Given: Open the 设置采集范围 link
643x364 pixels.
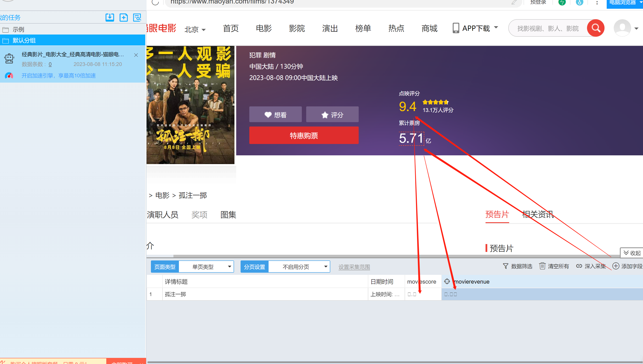Looking at the screenshot, I should [354, 267].
